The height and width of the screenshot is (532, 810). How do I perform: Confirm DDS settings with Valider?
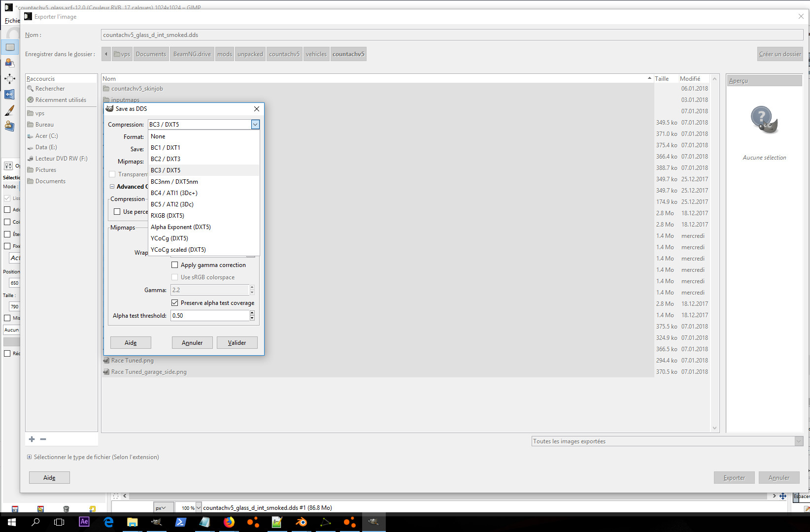(x=237, y=343)
